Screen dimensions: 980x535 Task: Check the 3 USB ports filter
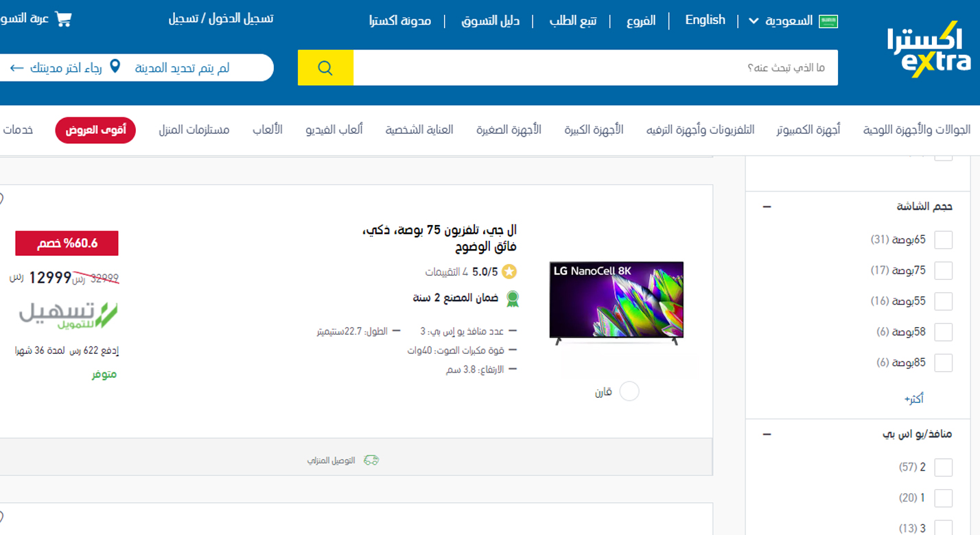click(x=944, y=528)
